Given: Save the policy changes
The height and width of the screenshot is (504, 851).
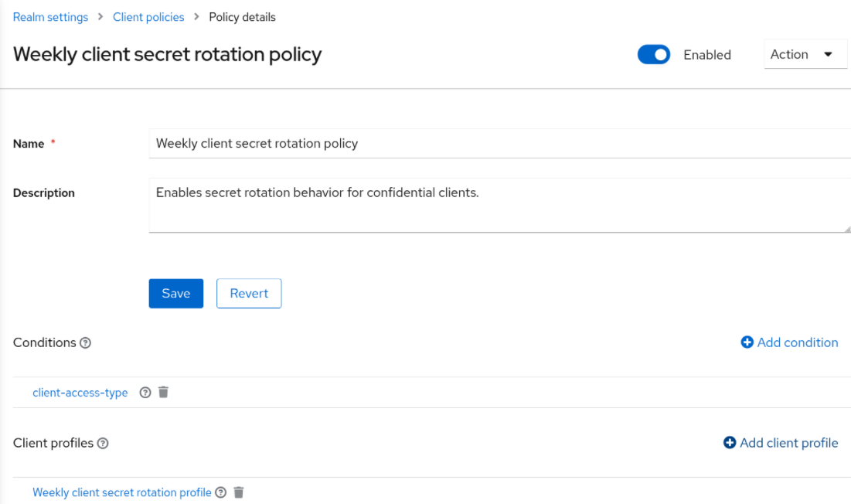Looking at the screenshot, I should 175,293.
